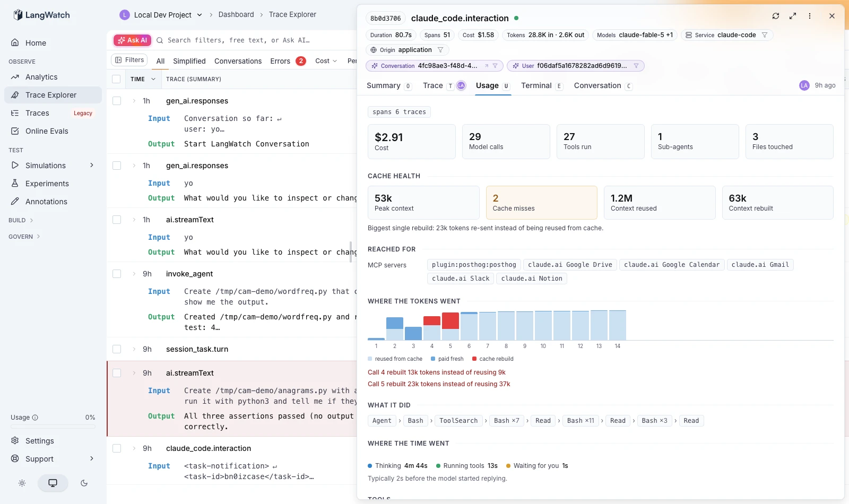The height and width of the screenshot is (504, 849).
Task: Check the claude_code.interaction row
Action: [x=117, y=448]
